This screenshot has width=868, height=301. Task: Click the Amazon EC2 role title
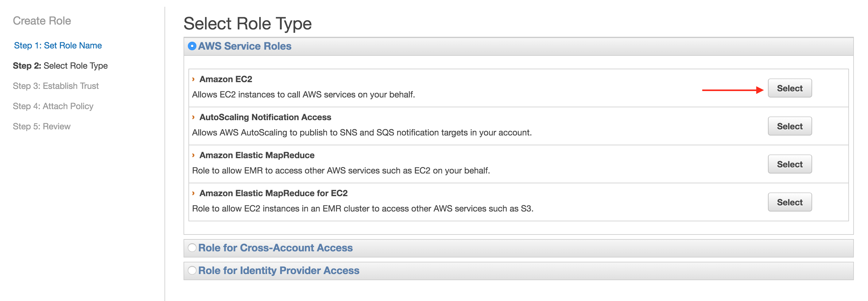tap(226, 79)
